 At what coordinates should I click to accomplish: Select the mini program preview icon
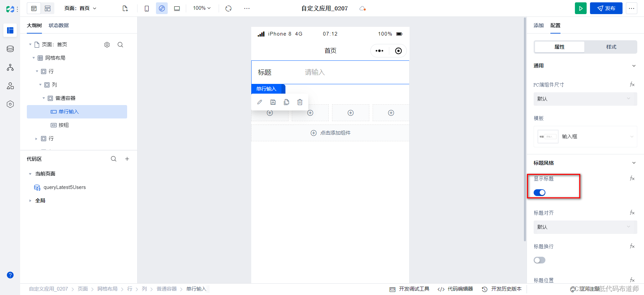pos(162,8)
